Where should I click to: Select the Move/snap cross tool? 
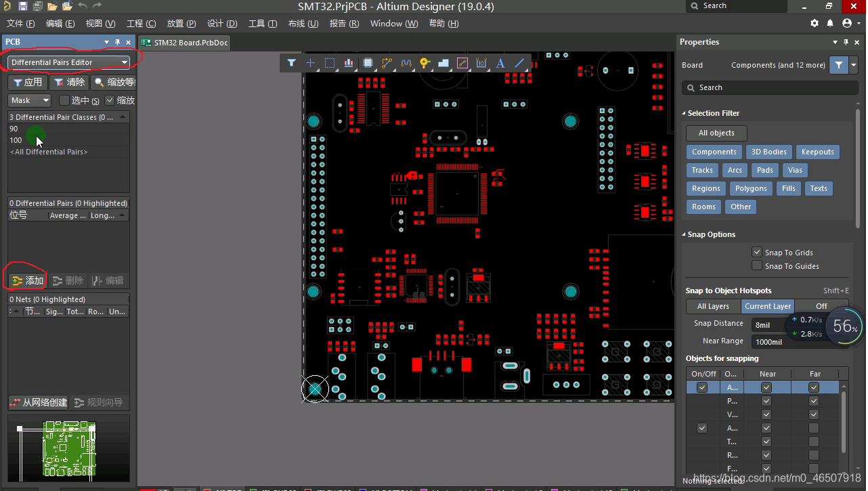[x=310, y=63]
